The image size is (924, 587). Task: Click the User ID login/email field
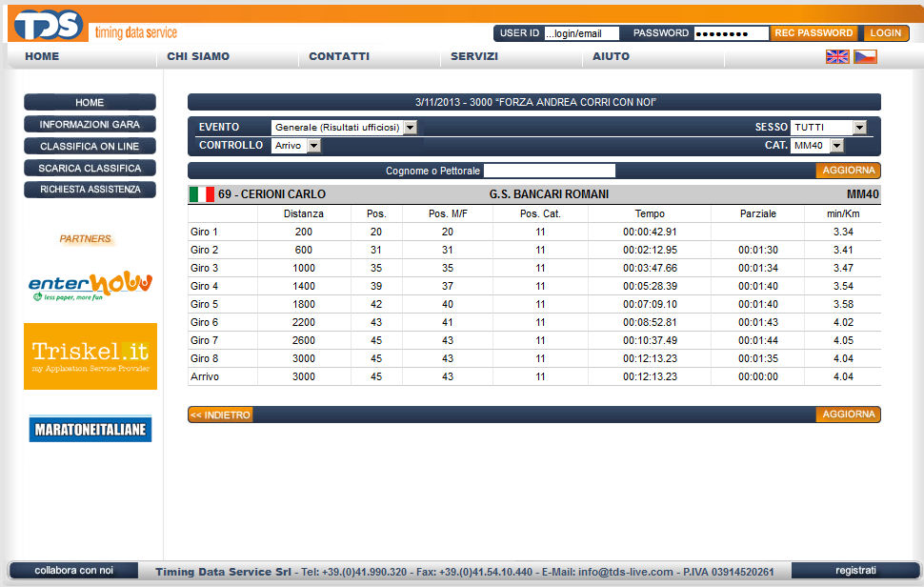click(x=581, y=33)
